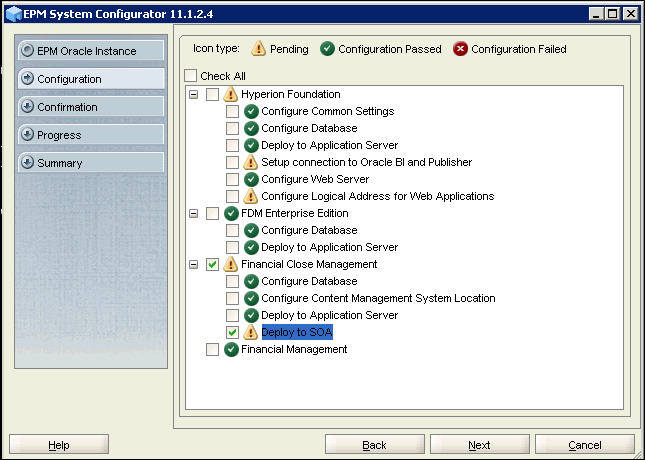Image resolution: width=645 pixels, height=460 pixels.
Task: Select Configure Content Management System Location item
Action: 378,298
